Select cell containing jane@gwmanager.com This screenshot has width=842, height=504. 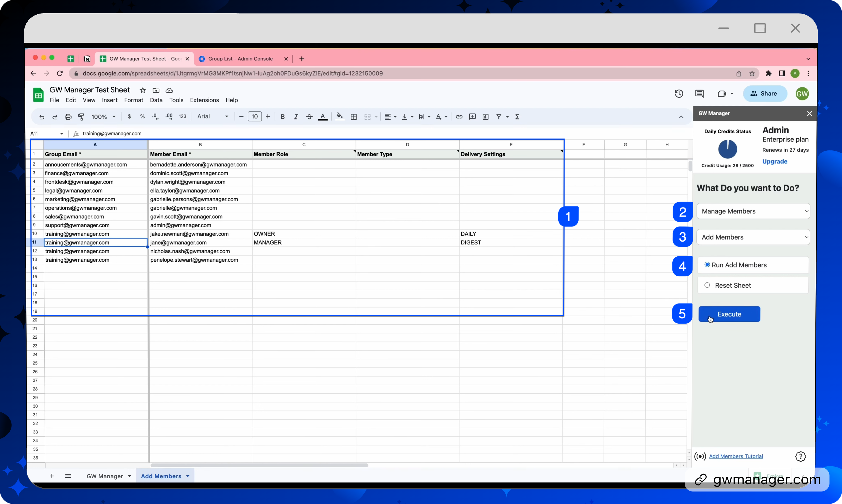201,242
